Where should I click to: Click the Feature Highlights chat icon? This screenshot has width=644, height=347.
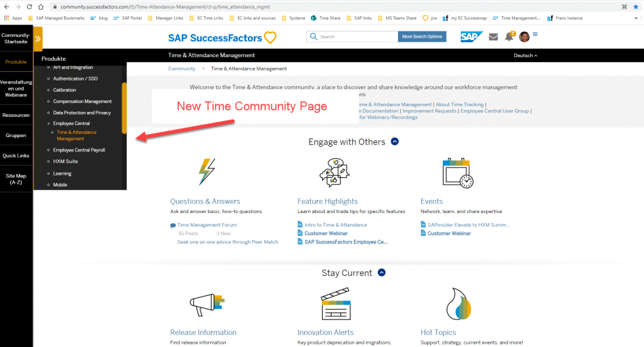[x=335, y=172]
